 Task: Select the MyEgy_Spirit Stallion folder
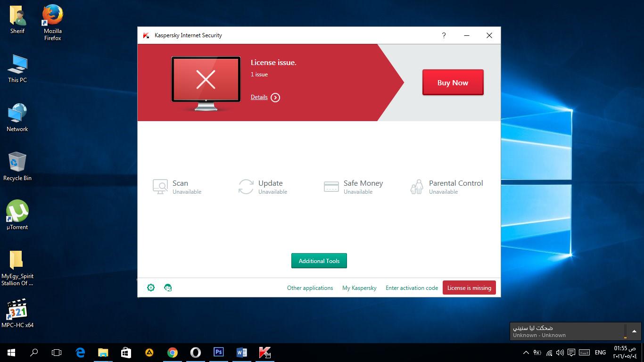click(17, 268)
